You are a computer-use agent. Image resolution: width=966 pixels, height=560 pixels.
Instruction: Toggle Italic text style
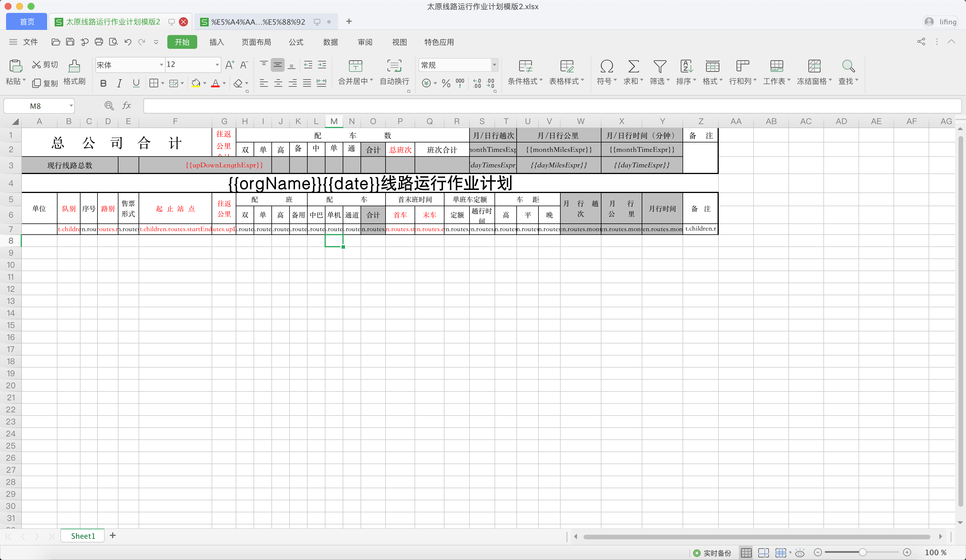click(x=119, y=83)
